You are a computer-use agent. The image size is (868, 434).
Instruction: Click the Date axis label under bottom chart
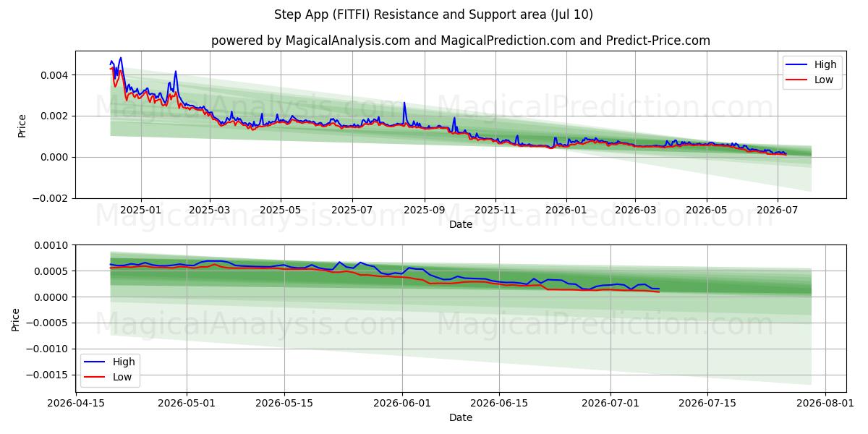point(461,417)
